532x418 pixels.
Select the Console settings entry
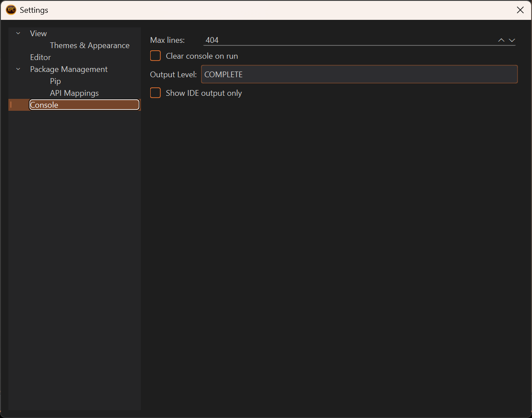(x=44, y=105)
